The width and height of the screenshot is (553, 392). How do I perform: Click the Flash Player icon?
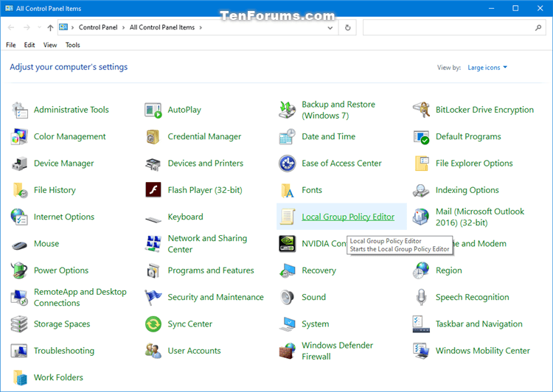[x=153, y=190]
